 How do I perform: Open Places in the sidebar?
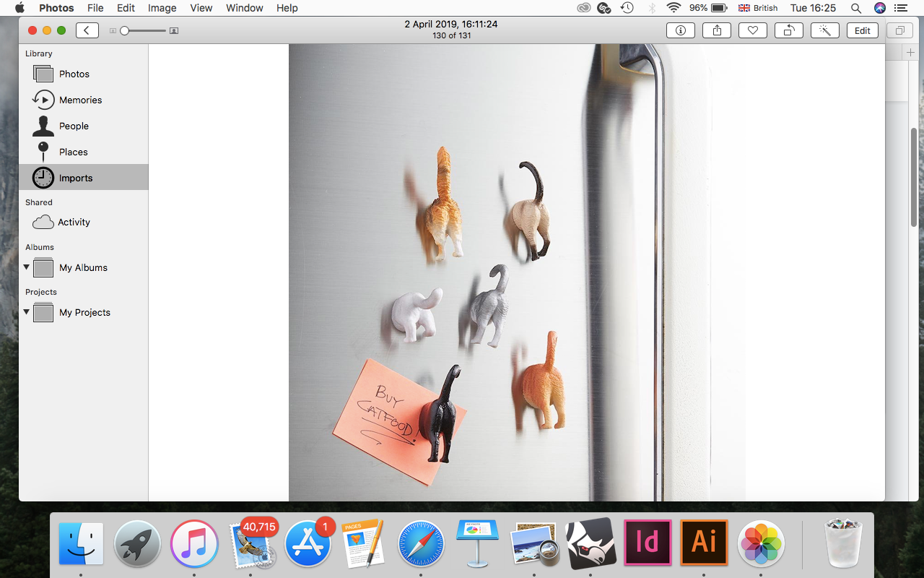(x=73, y=152)
